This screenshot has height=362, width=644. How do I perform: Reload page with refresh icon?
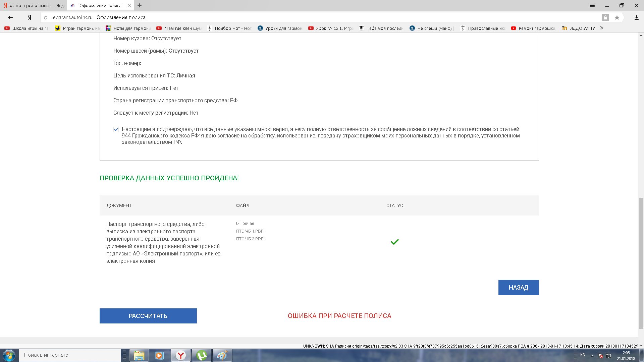(46, 17)
